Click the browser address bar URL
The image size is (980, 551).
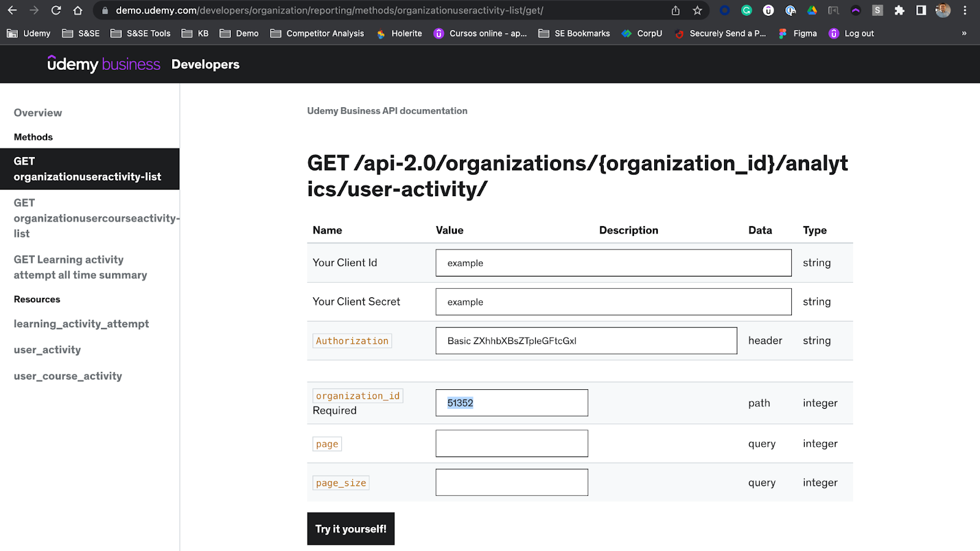(330, 10)
